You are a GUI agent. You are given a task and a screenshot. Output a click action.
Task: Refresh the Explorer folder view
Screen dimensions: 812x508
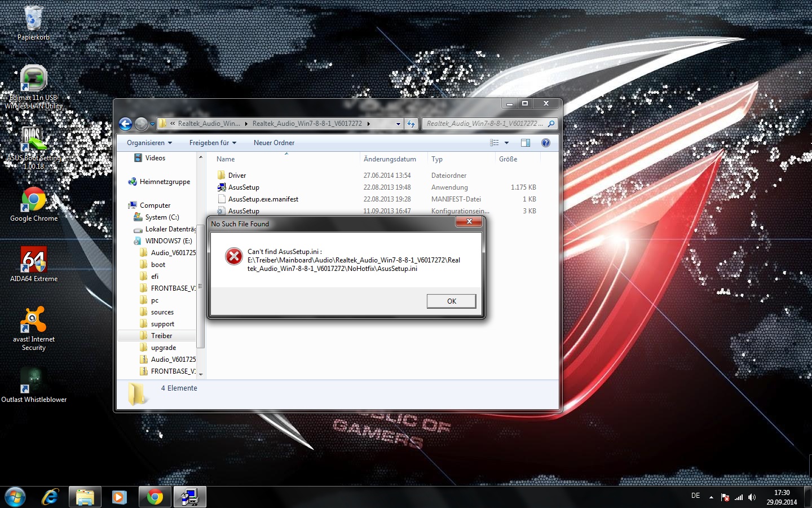[411, 124]
